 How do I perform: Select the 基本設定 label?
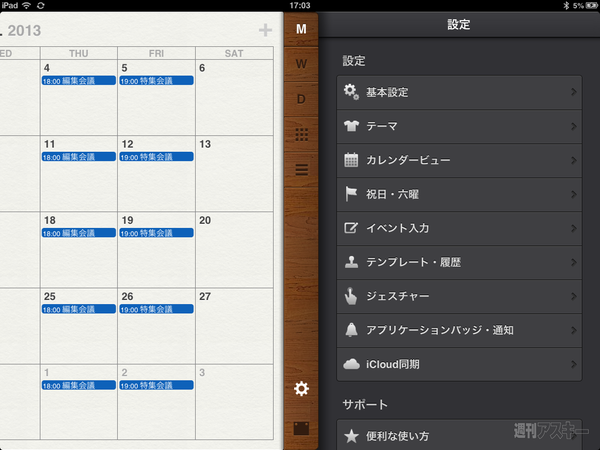click(387, 92)
